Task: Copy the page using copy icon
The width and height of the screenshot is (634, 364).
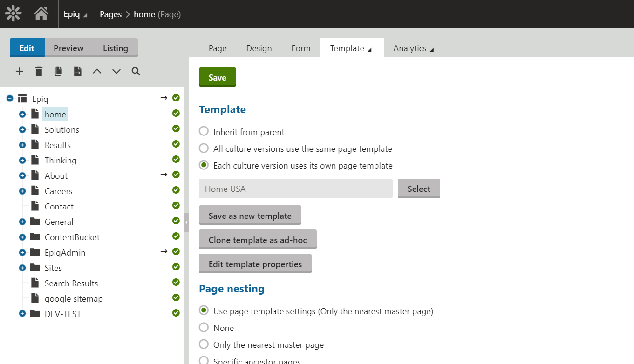Action: click(58, 71)
